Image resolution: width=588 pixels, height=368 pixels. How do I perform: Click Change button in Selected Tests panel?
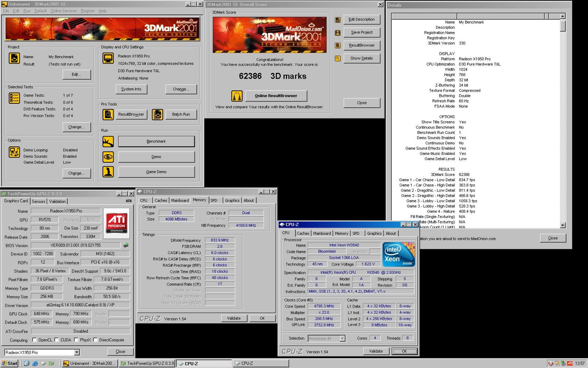pyautogui.click(x=76, y=127)
